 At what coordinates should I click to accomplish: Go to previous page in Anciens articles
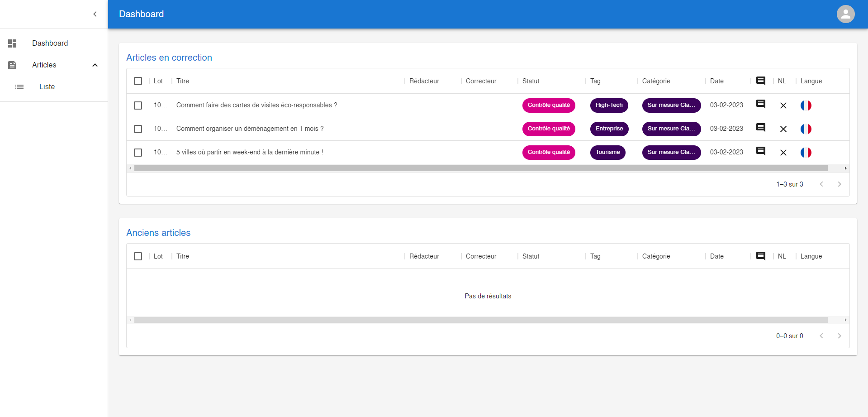tap(821, 336)
